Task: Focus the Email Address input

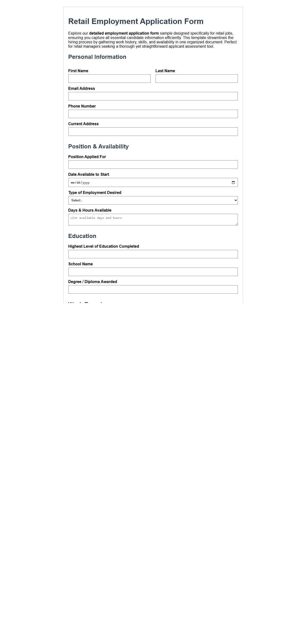Action: 153,96
